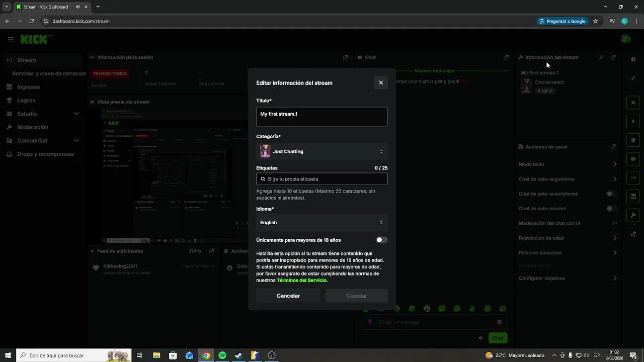
Task: Click the info icon in right sidebar
Action: pyautogui.click(x=633, y=59)
